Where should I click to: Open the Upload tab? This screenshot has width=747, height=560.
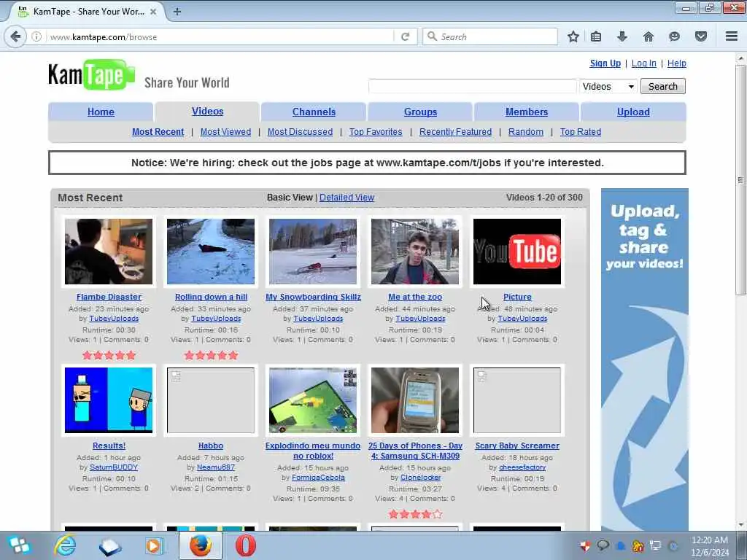point(633,112)
